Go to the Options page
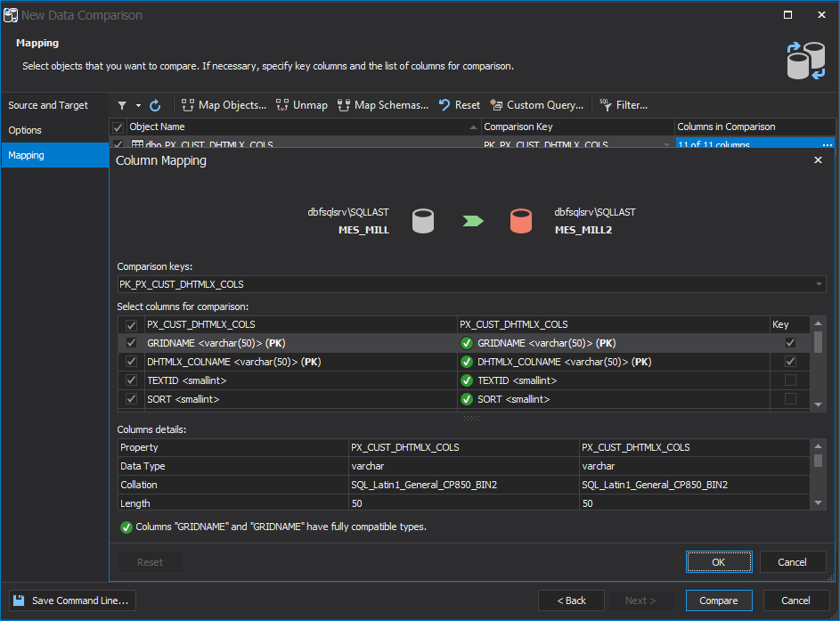Image resolution: width=840 pixels, height=621 pixels. coord(25,130)
